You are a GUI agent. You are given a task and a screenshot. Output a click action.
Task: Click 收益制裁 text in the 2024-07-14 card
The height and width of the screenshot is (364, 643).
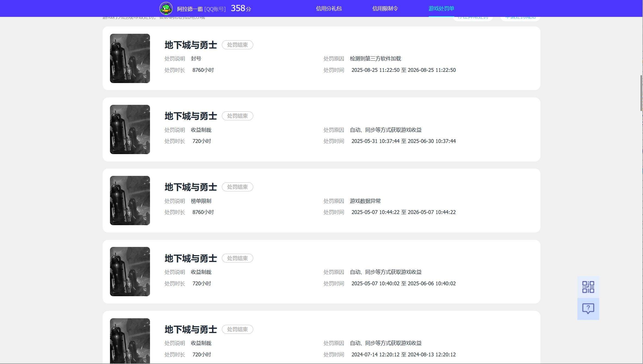point(201,343)
